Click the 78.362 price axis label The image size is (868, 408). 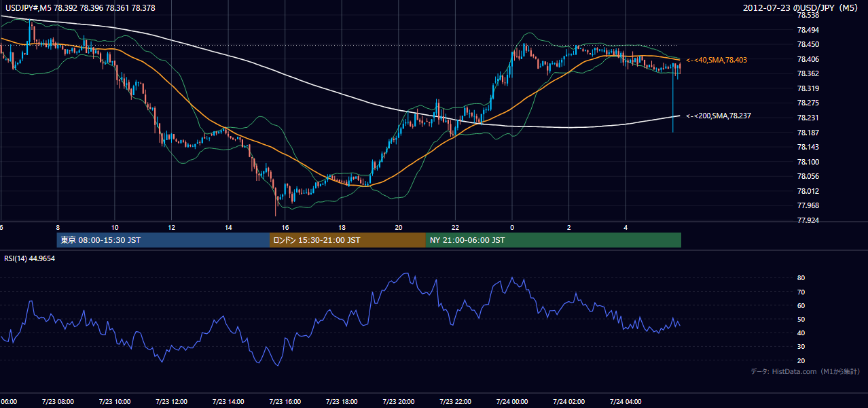pos(808,73)
